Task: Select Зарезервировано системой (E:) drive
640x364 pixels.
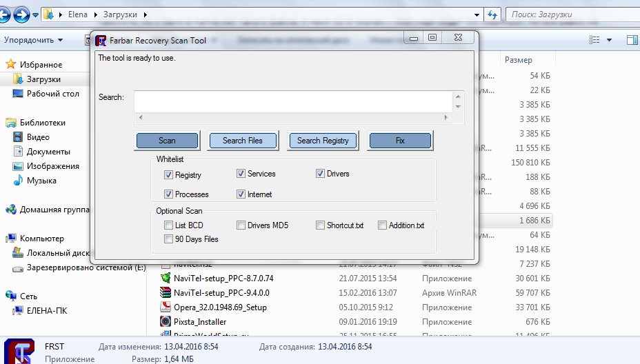Action: tap(86, 267)
